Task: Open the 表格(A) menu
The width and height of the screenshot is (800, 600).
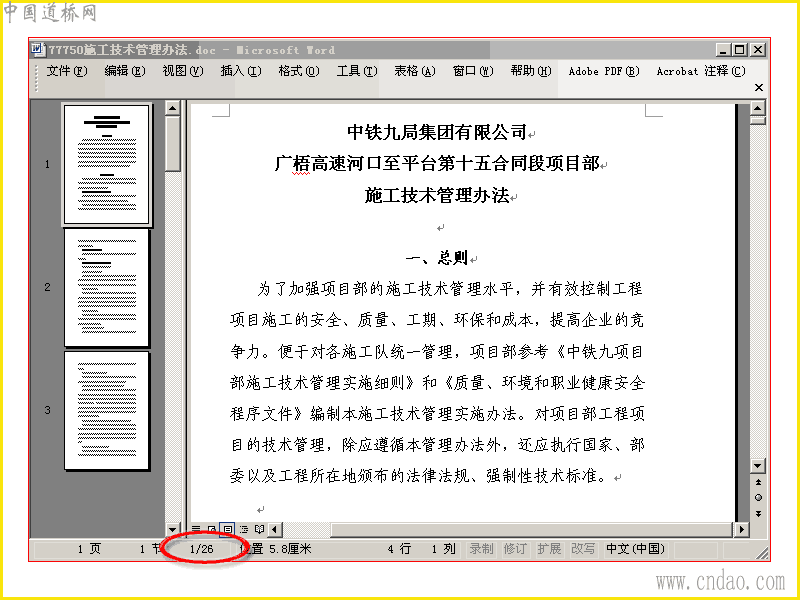Action: pos(415,71)
